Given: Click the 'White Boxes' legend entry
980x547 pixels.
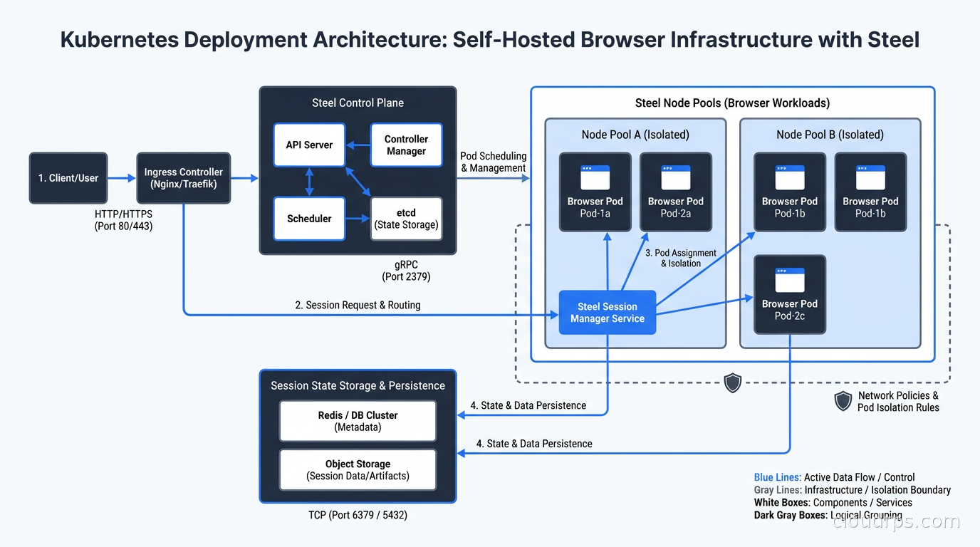Looking at the screenshot, I should tap(833, 503).
